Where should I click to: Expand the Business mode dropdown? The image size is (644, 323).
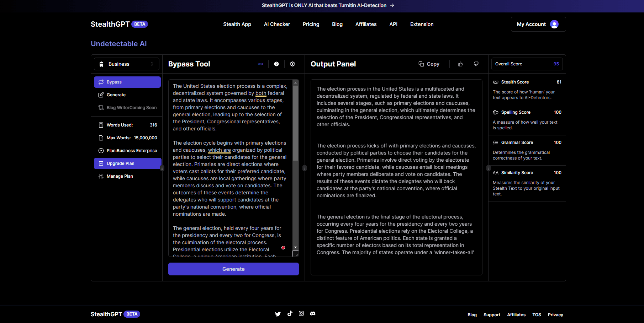[x=127, y=64]
